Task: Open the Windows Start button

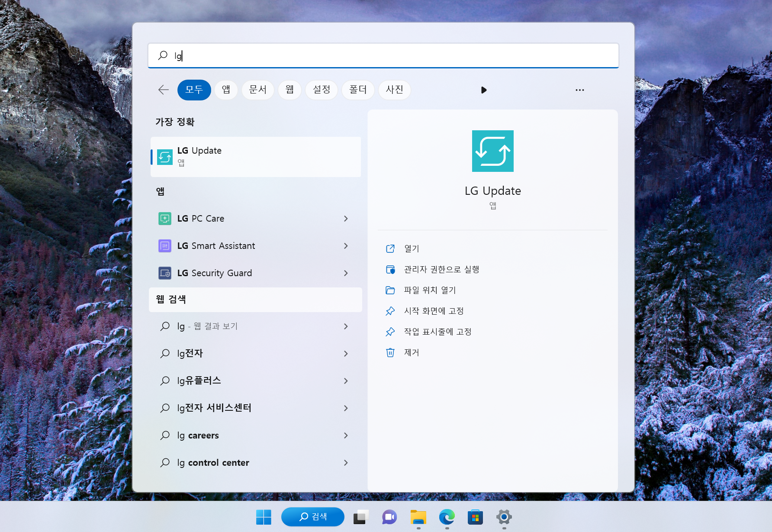Action: point(264,517)
